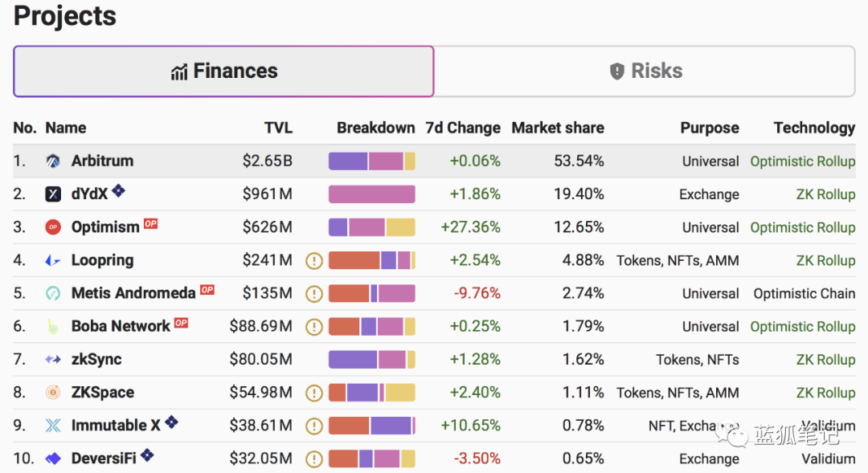
Task: Select the -9.76% change value
Action: pyautogui.click(x=477, y=293)
